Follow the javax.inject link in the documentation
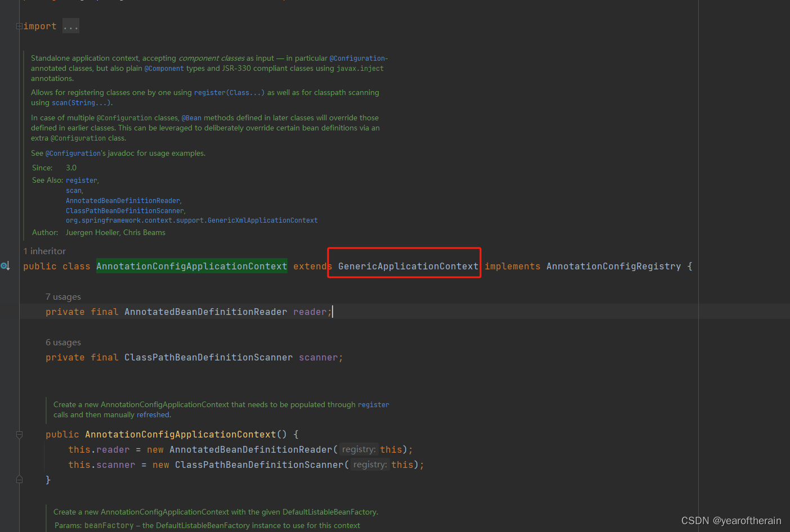The width and height of the screenshot is (790, 532). click(x=360, y=69)
